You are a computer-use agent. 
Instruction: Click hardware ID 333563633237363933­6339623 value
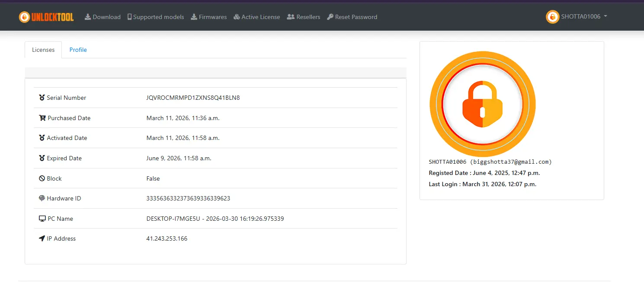(x=189, y=198)
